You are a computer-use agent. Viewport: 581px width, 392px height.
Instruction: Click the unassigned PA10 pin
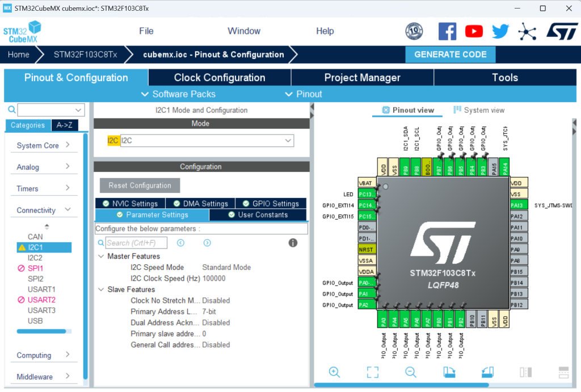click(519, 238)
